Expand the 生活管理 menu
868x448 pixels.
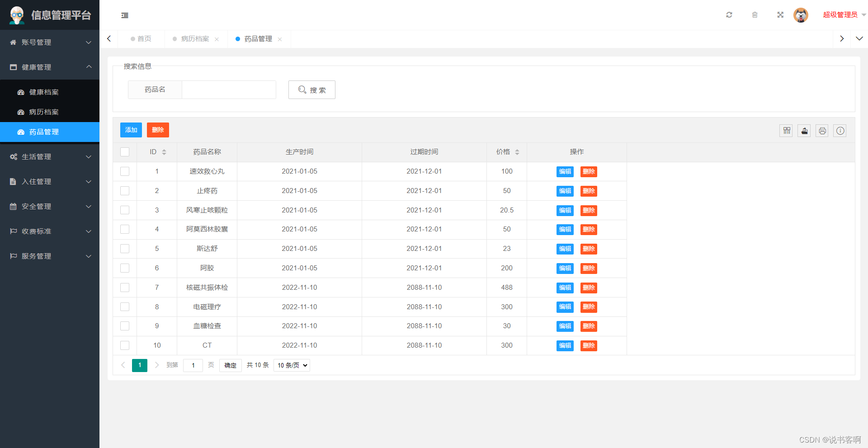(50, 156)
